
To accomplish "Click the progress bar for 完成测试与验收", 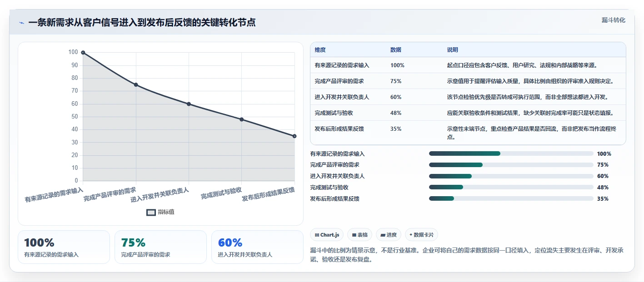I will pyautogui.click(x=511, y=187).
